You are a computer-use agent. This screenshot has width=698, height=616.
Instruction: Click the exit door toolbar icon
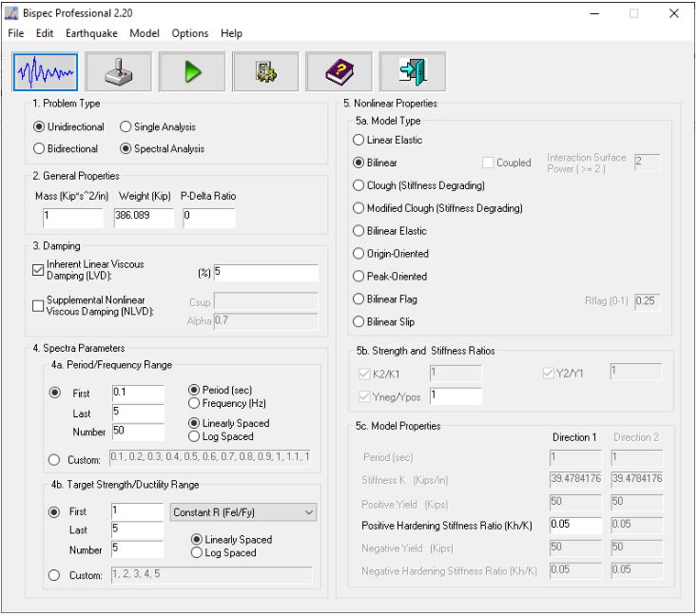pos(408,70)
